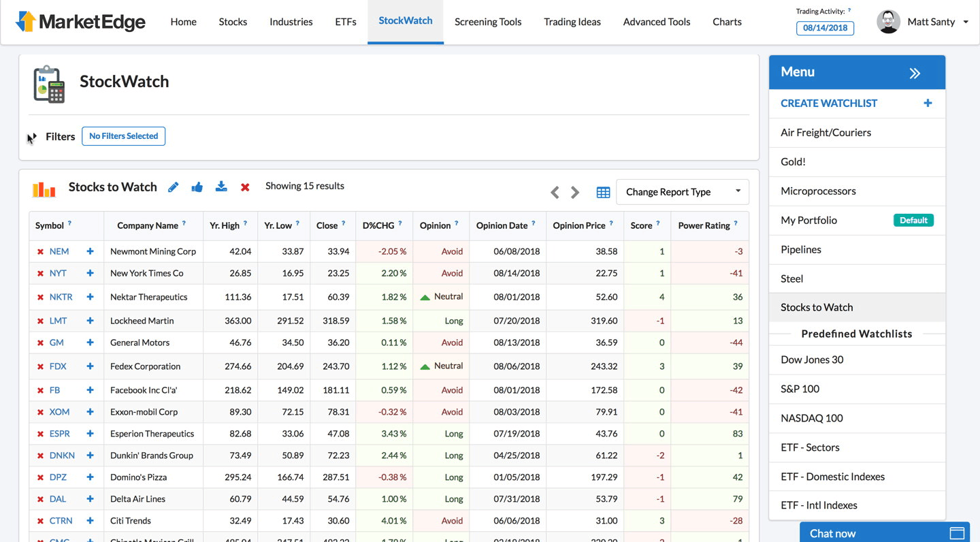
Task: Go to next results page arrow
Action: 575,193
